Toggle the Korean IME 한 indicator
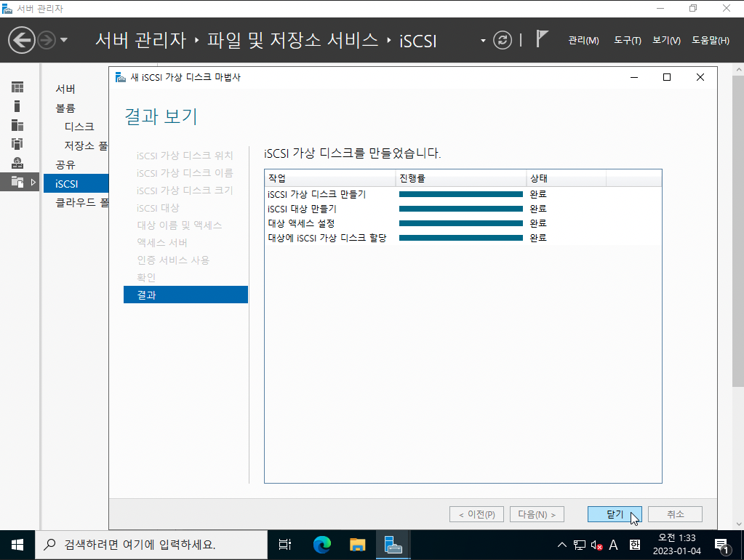Viewport: 744px width, 560px height. tap(635, 545)
